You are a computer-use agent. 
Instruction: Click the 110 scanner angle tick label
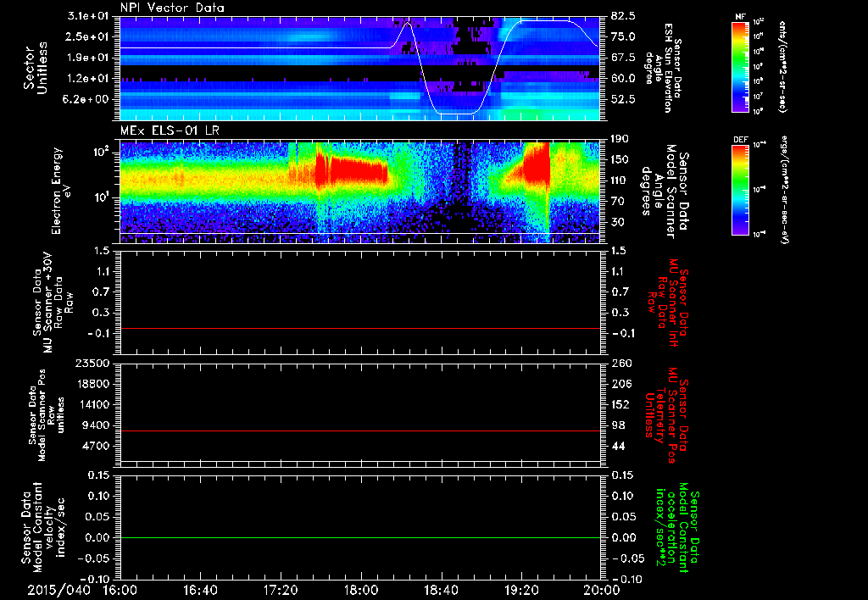pos(620,181)
